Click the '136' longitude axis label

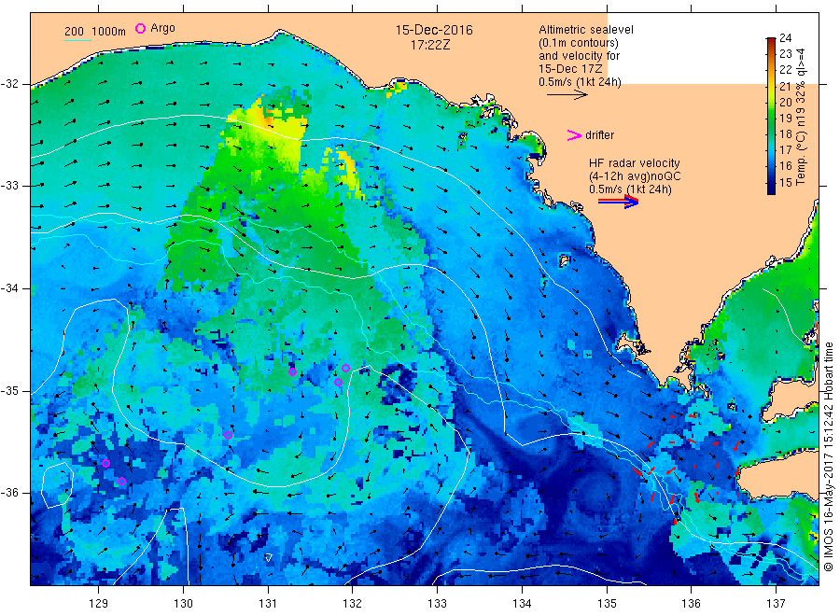(x=691, y=604)
